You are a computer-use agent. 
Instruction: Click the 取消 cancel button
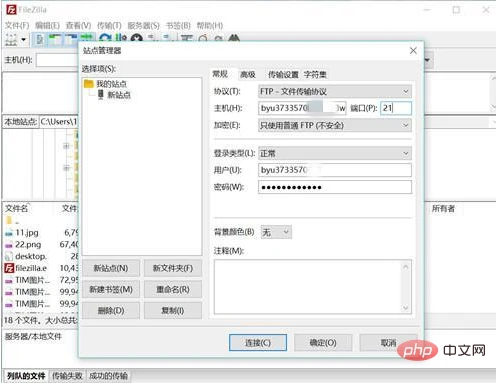tap(388, 343)
